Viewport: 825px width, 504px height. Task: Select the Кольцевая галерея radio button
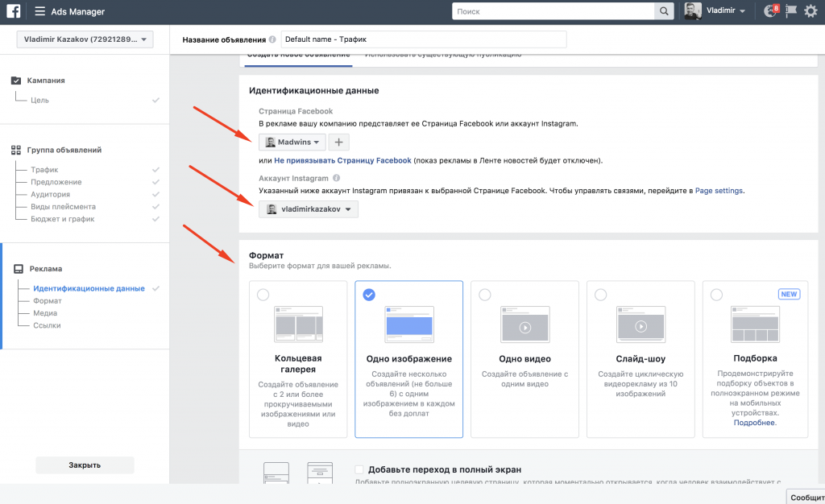263,295
